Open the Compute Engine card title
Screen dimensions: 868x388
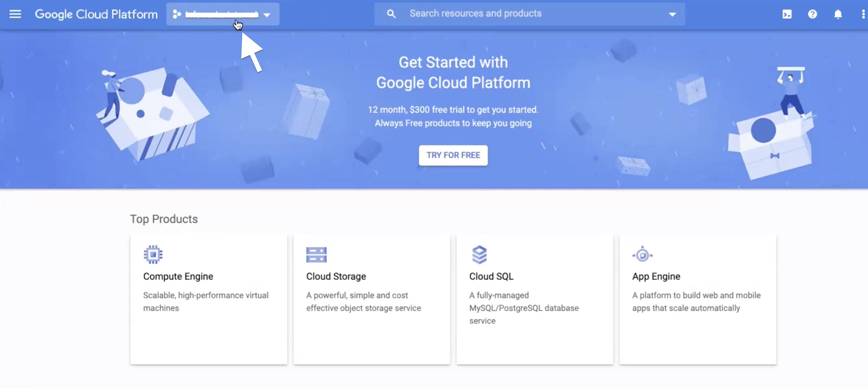click(178, 277)
